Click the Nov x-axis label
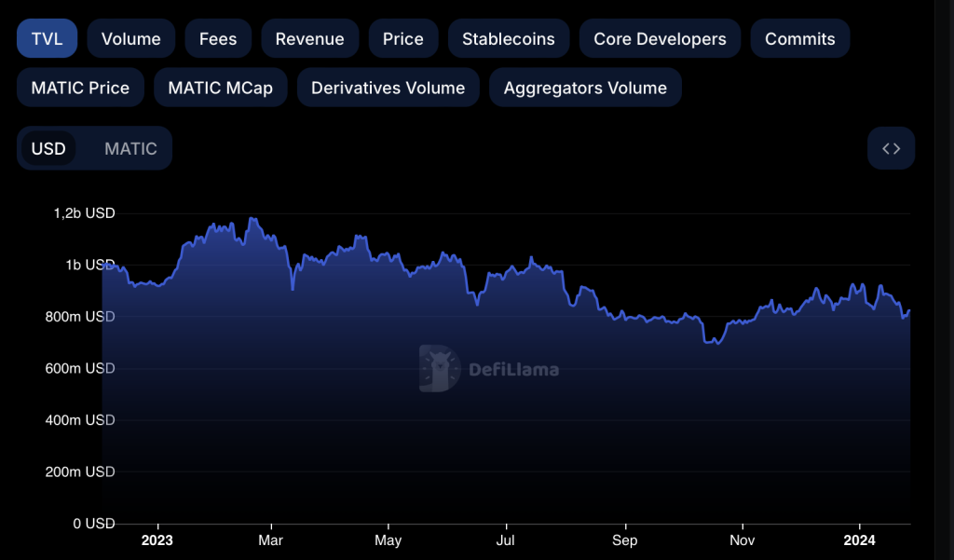 point(743,540)
